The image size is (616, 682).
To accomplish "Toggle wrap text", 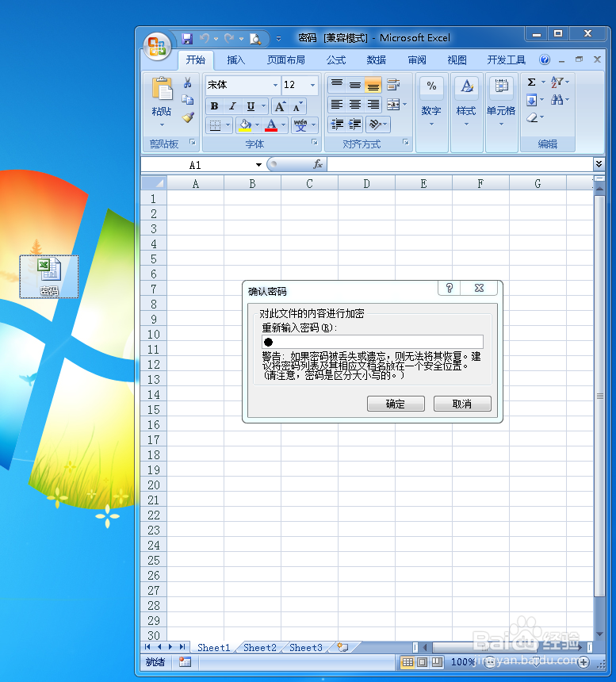I will tap(393, 84).
